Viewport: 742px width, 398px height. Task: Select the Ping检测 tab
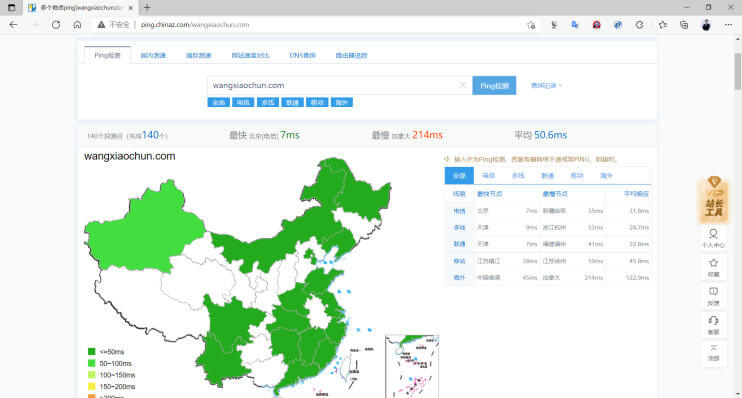[x=107, y=55]
